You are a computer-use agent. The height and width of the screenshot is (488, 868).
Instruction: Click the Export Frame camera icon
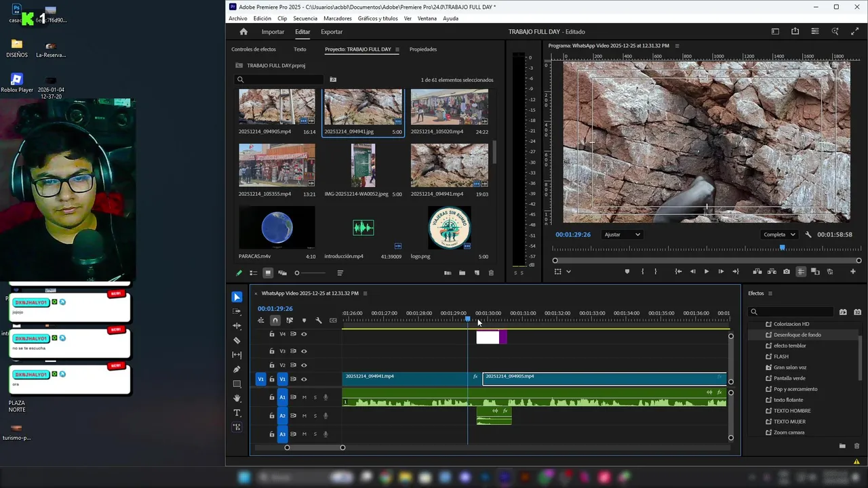point(786,272)
